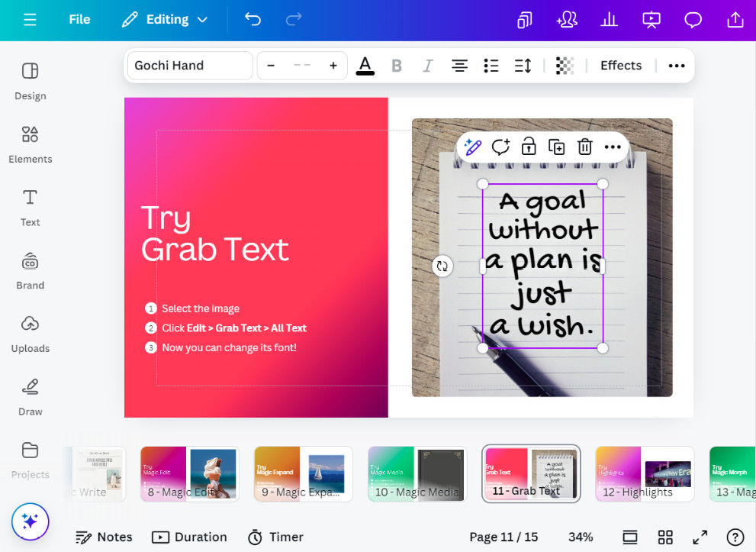
Task: Open the 34% zoom level control
Action: 581,537
